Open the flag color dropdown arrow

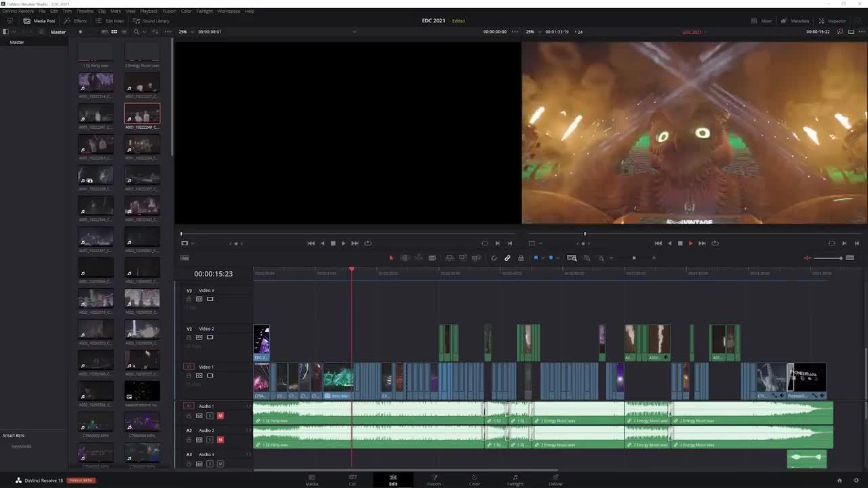click(x=542, y=258)
